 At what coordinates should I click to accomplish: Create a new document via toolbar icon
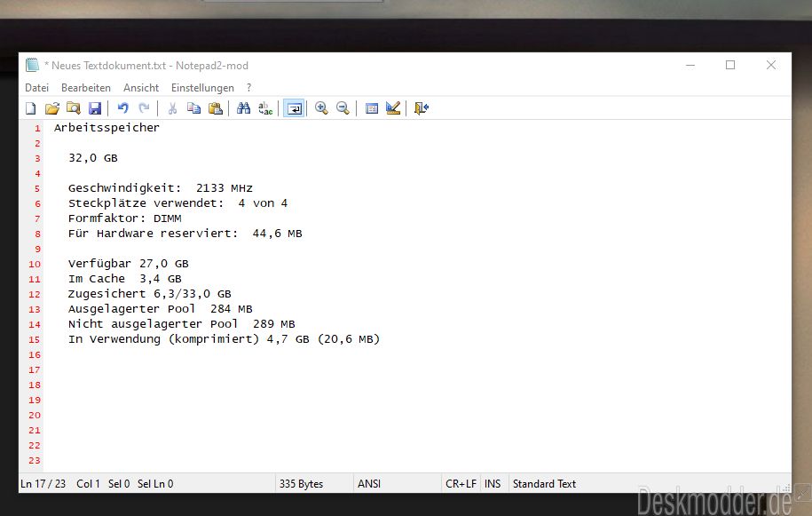click(31, 108)
